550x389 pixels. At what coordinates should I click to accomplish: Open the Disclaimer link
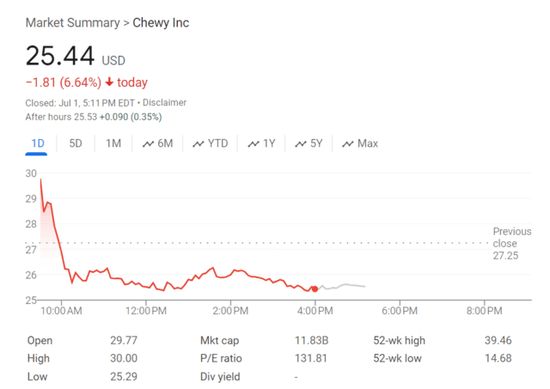click(164, 103)
